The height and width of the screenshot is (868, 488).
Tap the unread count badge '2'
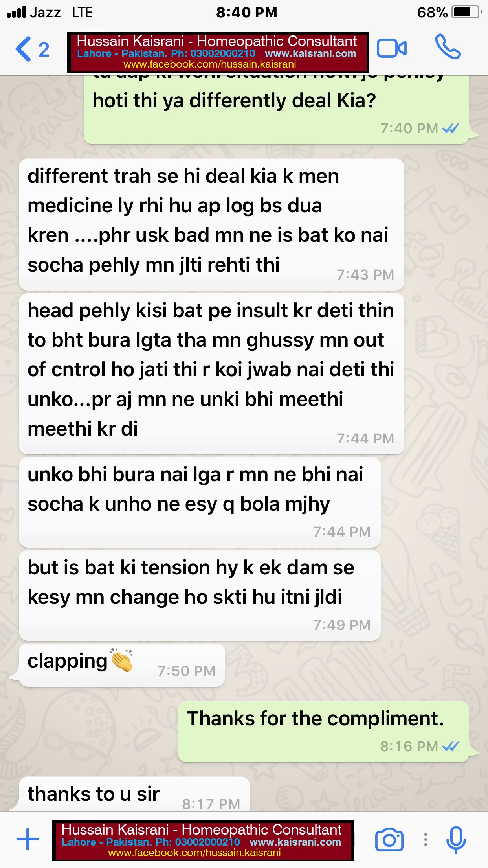[44, 50]
